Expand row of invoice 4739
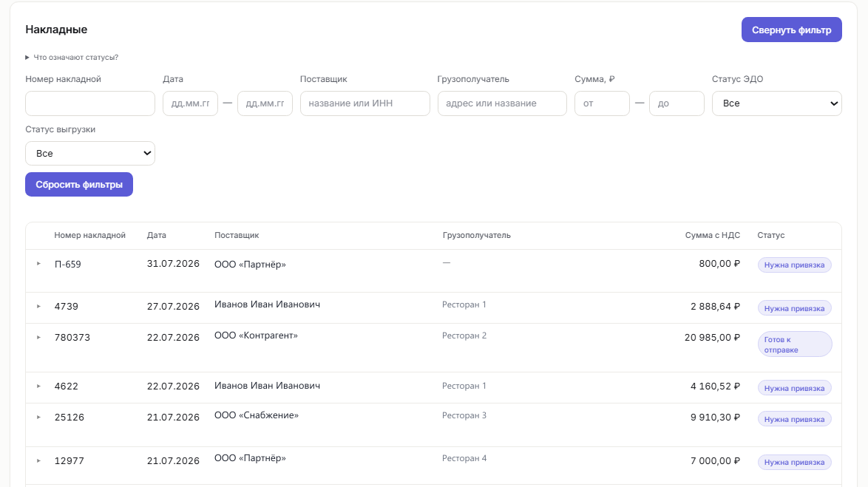Screen dimensions: 868x487 point(38,306)
